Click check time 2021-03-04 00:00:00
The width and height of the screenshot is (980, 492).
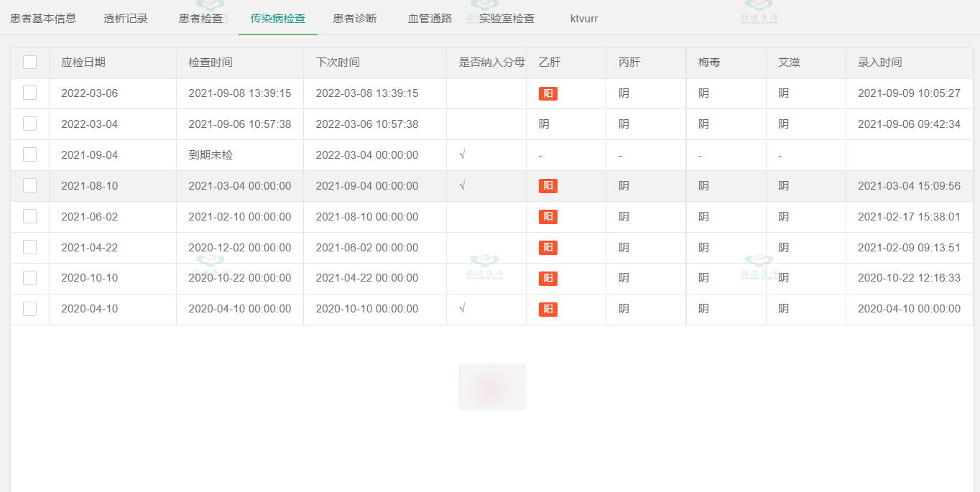(x=240, y=186)
